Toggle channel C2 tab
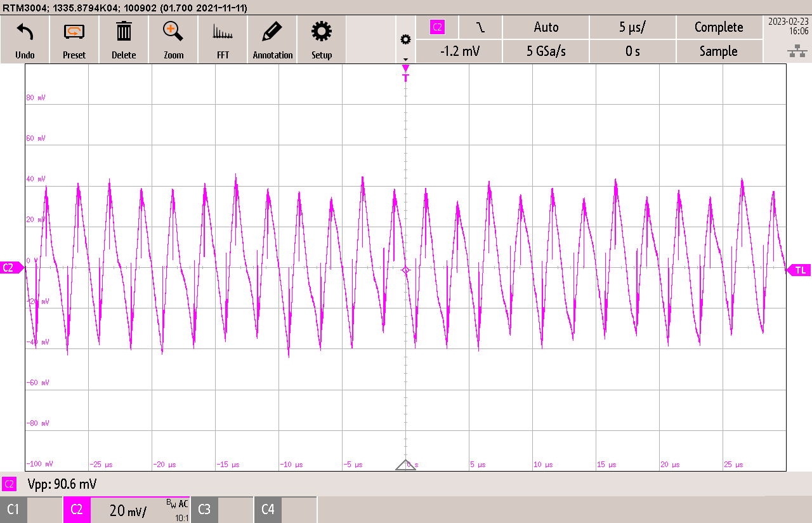 [x=77, y=510]
